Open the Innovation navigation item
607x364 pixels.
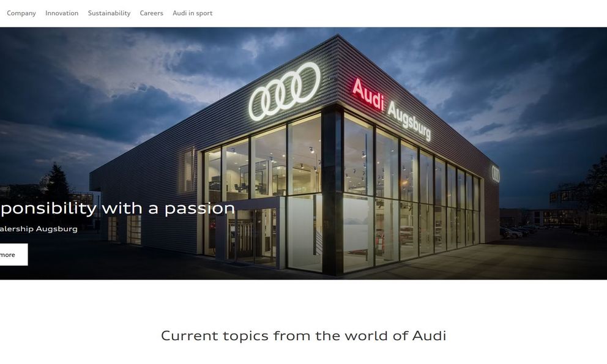[x=62, y=13]
